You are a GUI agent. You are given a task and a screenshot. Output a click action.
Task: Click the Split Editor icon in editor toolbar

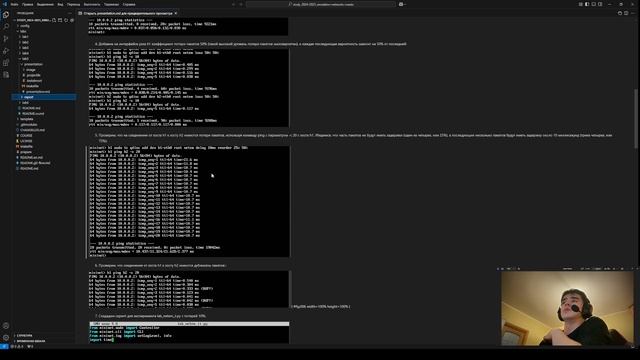[x=626, y=13]
